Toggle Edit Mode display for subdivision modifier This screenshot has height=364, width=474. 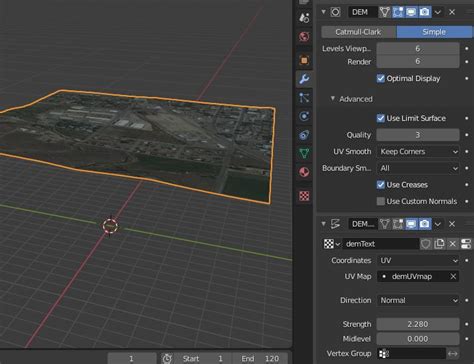[x=398, y=12]
